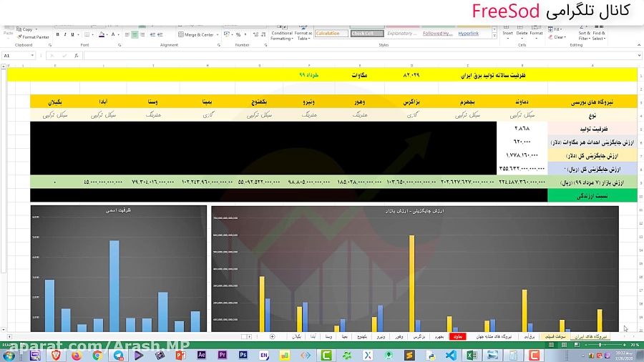
Task: Select Normal view in status bar
Action: pos(551,345)
